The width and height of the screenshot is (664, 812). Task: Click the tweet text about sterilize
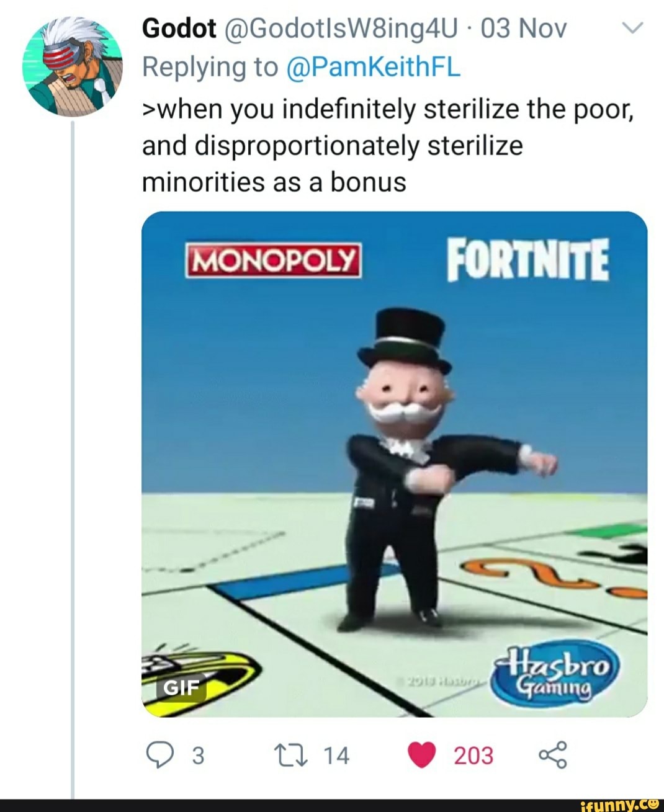tap(388, 146)
